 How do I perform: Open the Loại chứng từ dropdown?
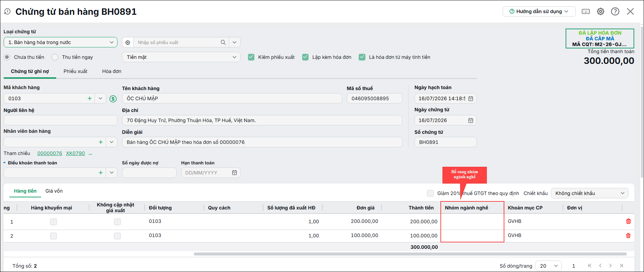click(61, 42)
